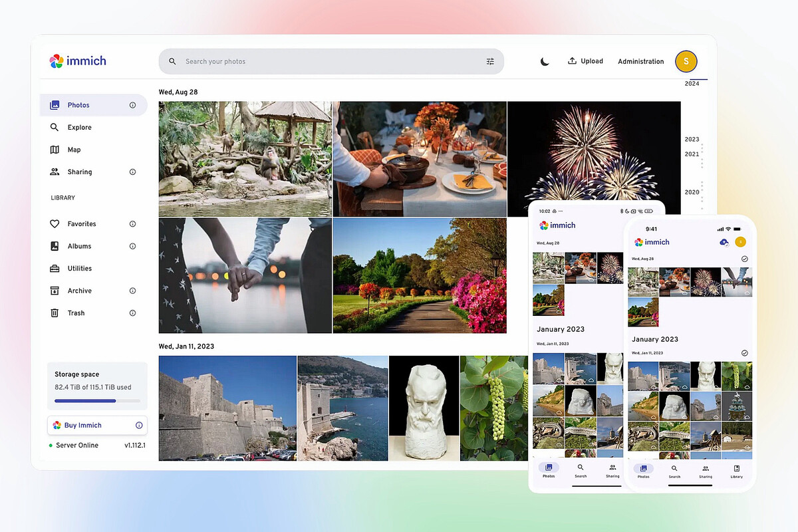
Task: Go to Favorites heart icon
Action: tap(55, 224)
